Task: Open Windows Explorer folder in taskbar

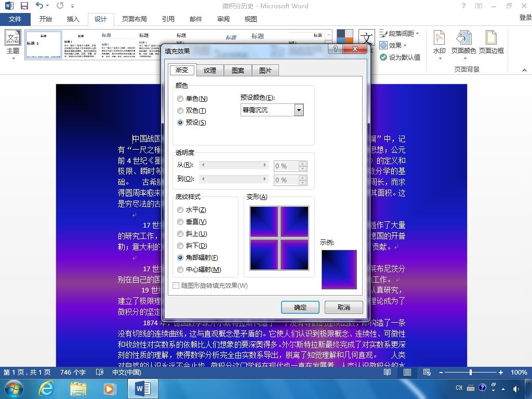Action: pyautogui.click(x=78, y=389)
